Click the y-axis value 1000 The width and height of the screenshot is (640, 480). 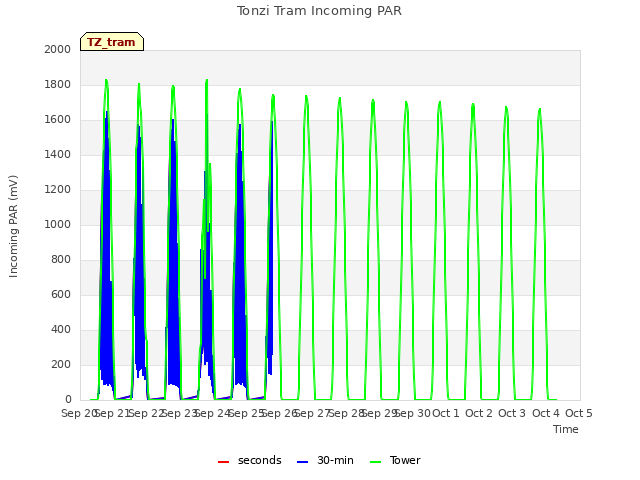tap(58, 224)
